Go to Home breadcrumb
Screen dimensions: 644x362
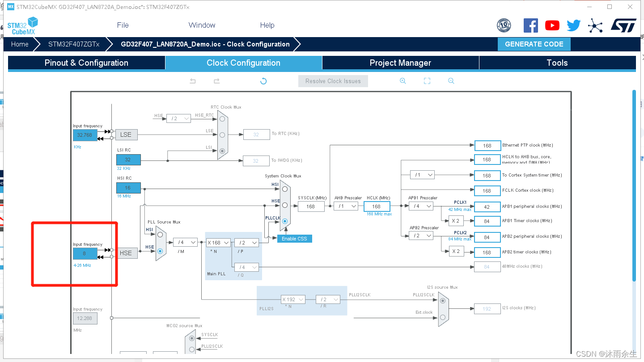point(20,44)
